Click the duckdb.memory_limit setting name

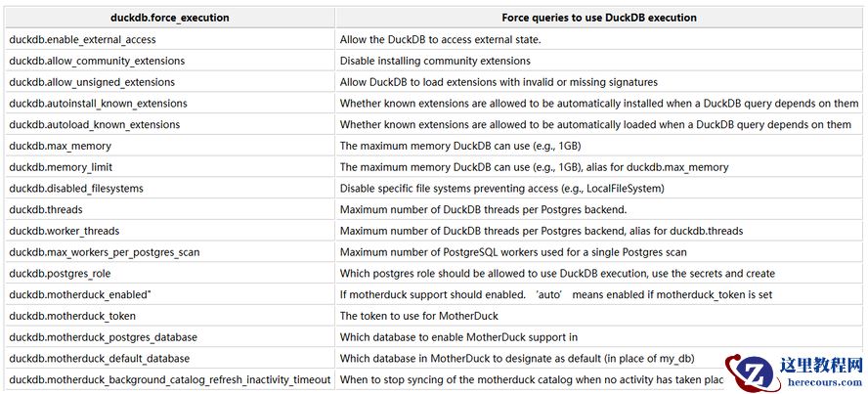(x=61, y=167)
